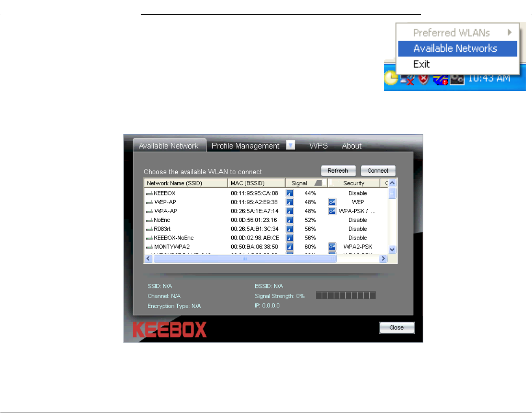Click the vertical scrollbar down arrow

pos(392,250)
